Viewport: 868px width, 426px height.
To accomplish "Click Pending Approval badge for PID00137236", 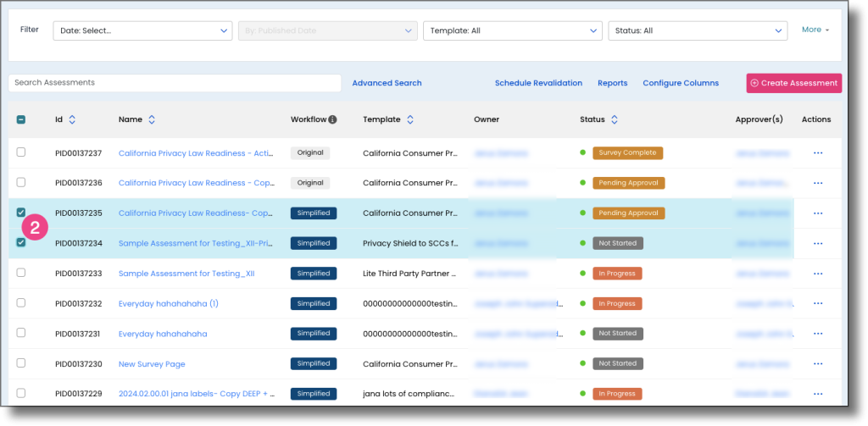I will [x=629, y=183].
